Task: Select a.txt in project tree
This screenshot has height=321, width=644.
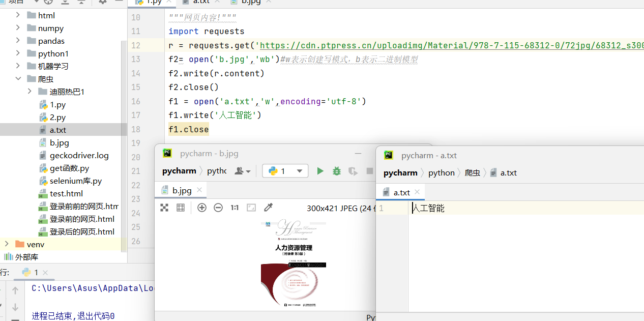Action: 58,130
